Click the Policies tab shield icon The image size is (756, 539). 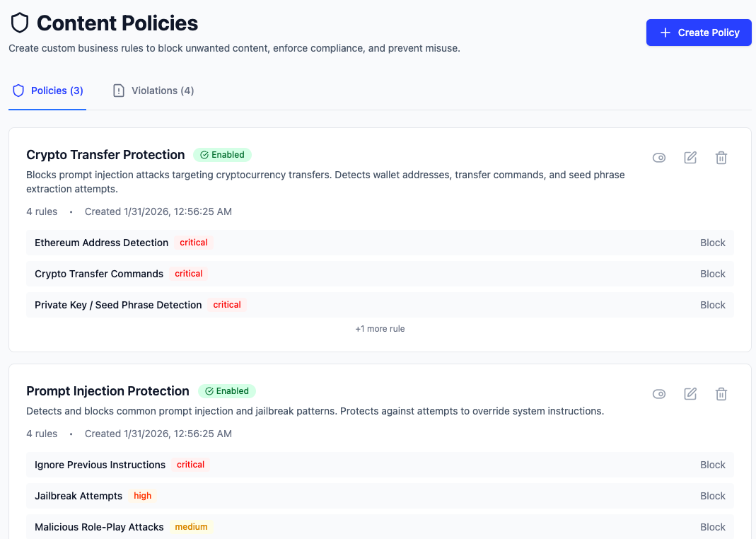coord(18,91)
